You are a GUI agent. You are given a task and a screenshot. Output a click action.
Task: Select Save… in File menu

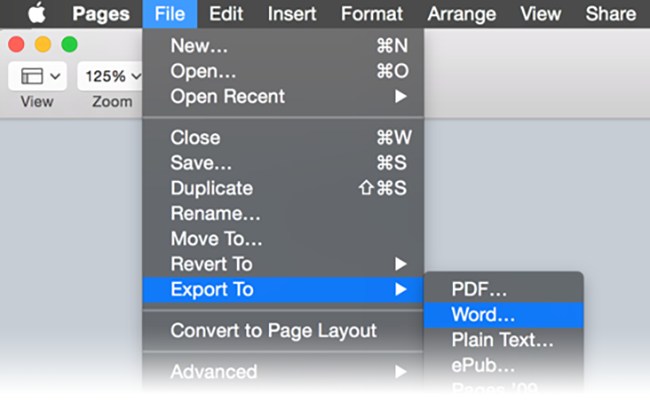(x=283, y=163)
